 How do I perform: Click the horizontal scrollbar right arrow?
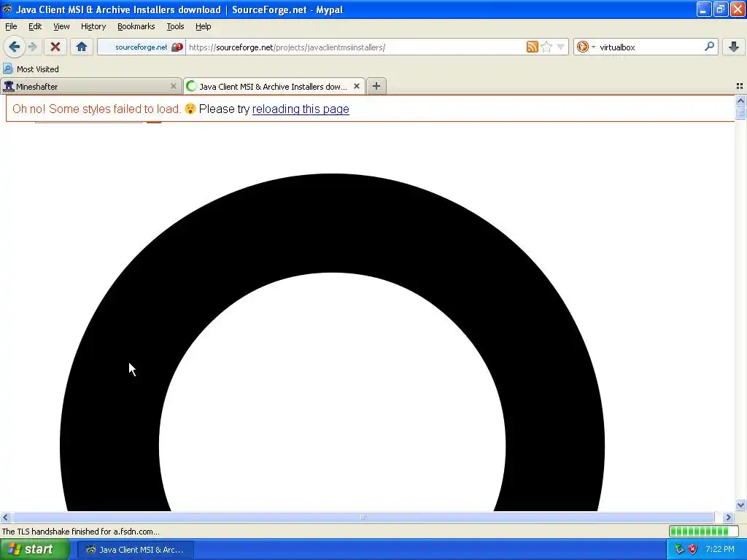[x=728, y=517]
